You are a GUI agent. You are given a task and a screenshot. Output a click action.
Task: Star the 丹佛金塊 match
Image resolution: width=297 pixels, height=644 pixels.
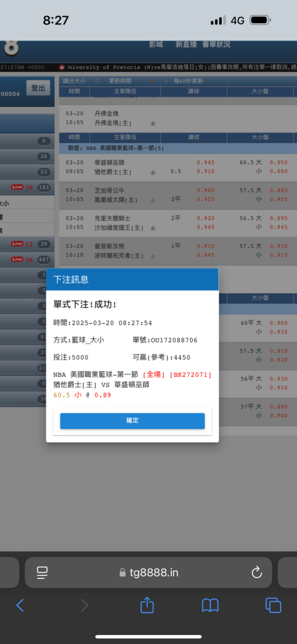[x=153, y=123]
